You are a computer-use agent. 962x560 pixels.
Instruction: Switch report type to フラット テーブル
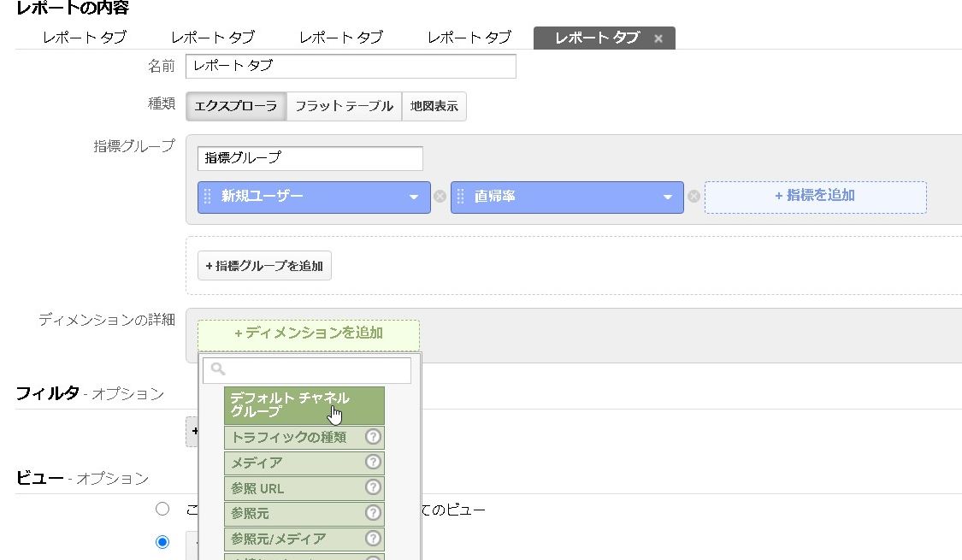click(344, 106)
